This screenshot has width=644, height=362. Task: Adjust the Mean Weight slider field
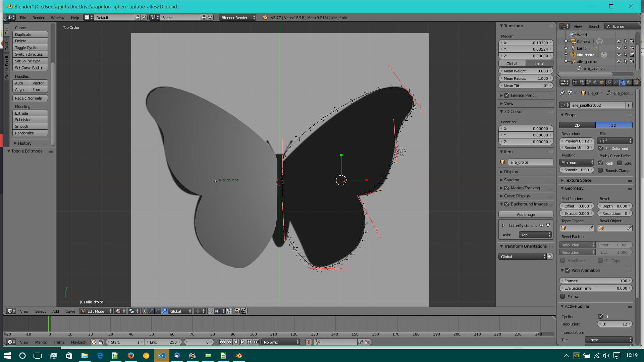(x=525, y=71)
